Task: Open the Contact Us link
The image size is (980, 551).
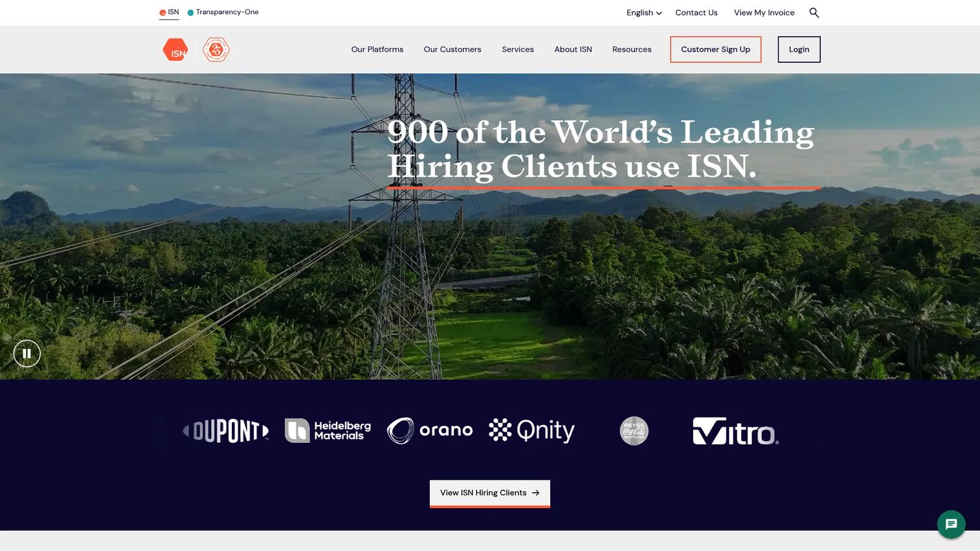Action: (x=696, y=12)
